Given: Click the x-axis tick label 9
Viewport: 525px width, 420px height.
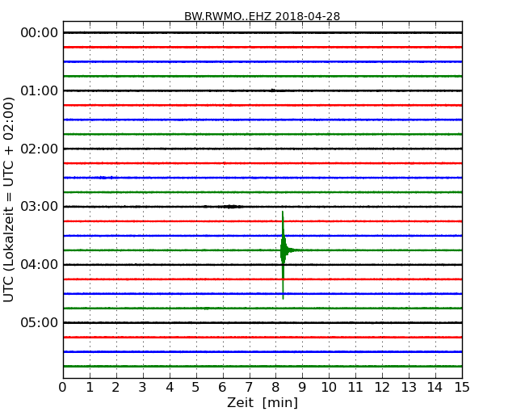Looking at the screenshot, I should [x=302, y=388].
